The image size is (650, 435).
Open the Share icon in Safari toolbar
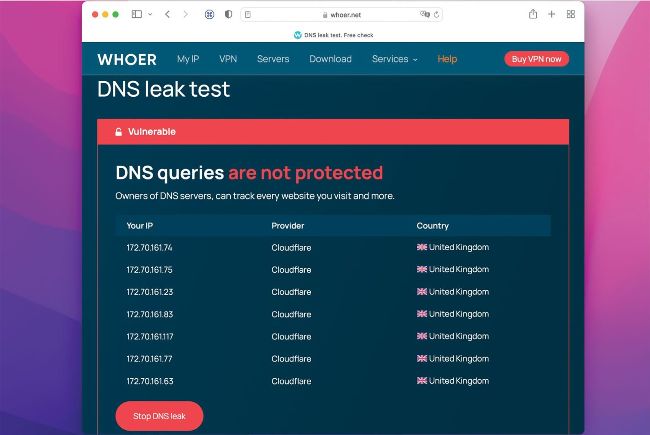click(x=533, y=15)
